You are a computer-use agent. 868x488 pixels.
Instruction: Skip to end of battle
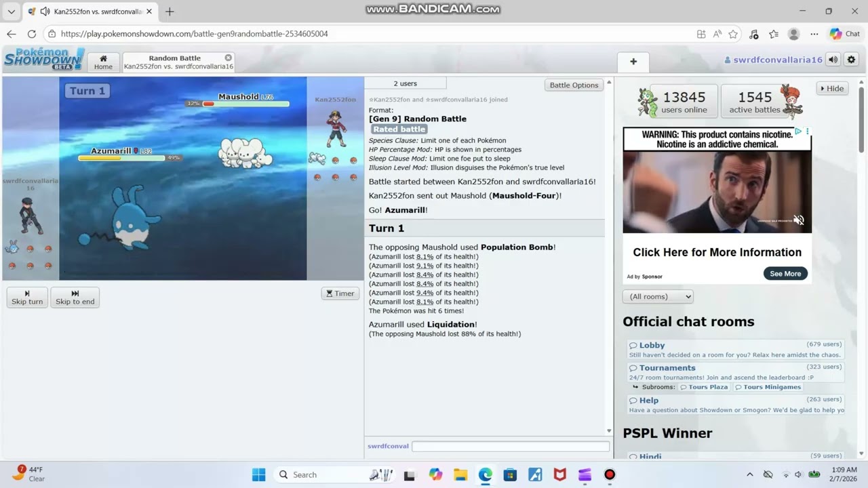75,298
